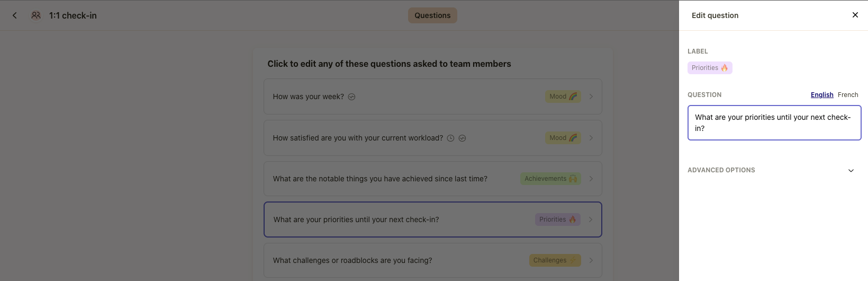Expand the Advanced Options section

(x=851, y=170)
